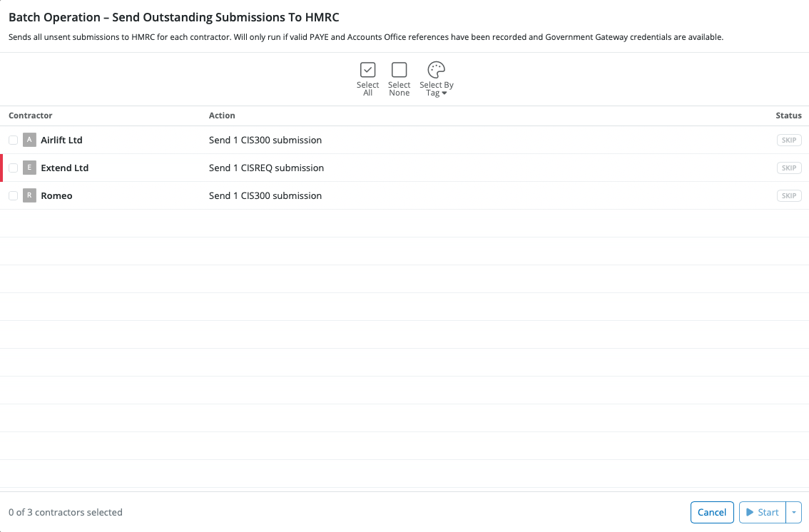Click the Contractor column header
Viewport: 809px width, 532px height.
coord(31,116)
